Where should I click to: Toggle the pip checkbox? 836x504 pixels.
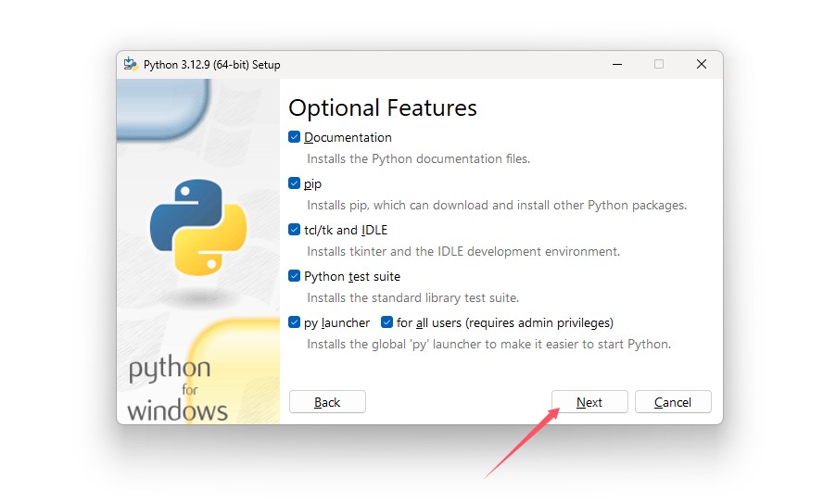pos(294,183)
